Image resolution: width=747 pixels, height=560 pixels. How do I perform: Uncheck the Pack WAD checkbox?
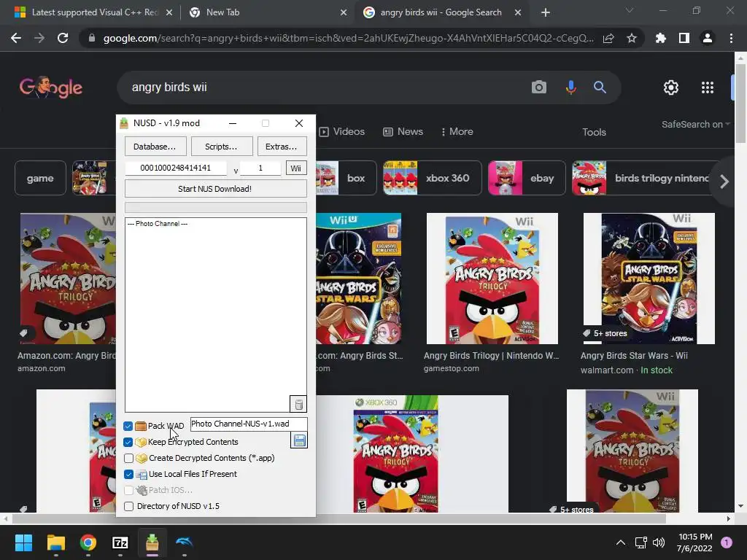(128, 426)
